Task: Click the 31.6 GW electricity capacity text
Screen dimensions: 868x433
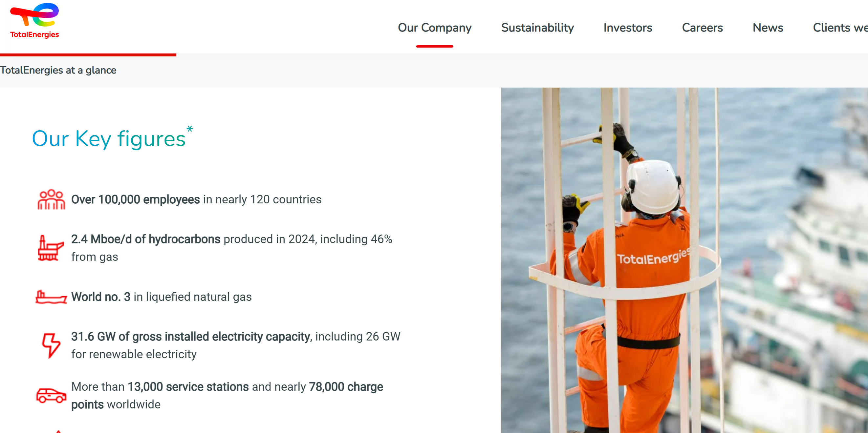Action: click(190, 337)
